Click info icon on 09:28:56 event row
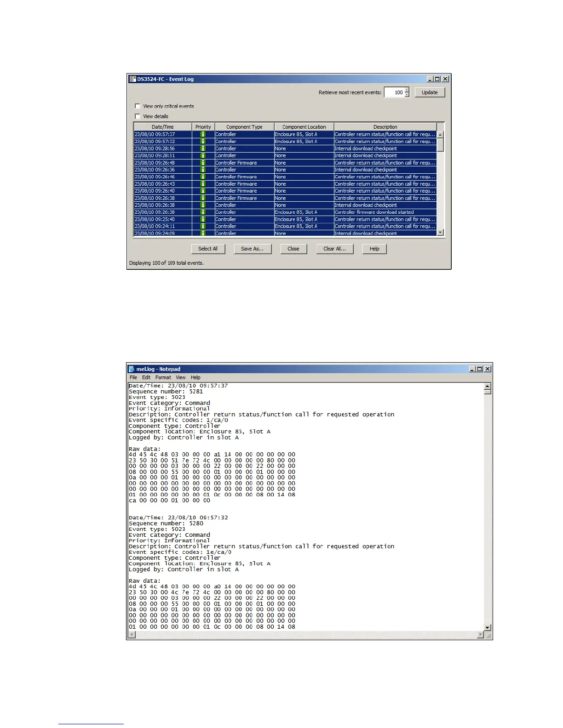 click(203, 148)
